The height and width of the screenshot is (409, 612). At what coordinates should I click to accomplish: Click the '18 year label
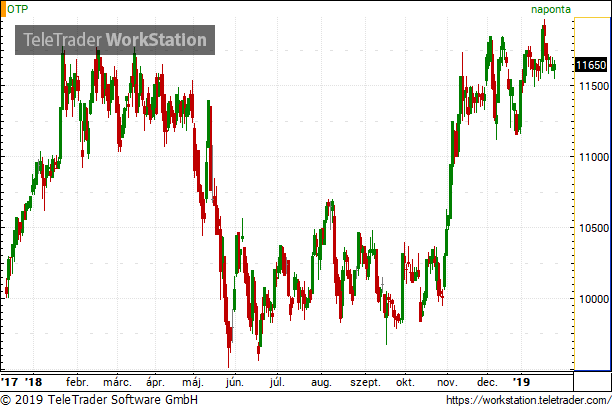point(33,382)
